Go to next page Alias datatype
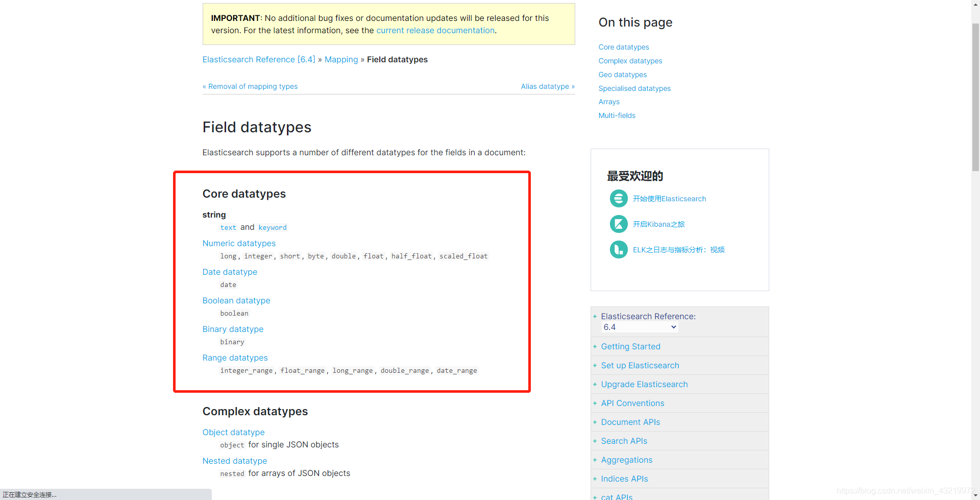This screenshot has width=980, height=500. [548, 86]
